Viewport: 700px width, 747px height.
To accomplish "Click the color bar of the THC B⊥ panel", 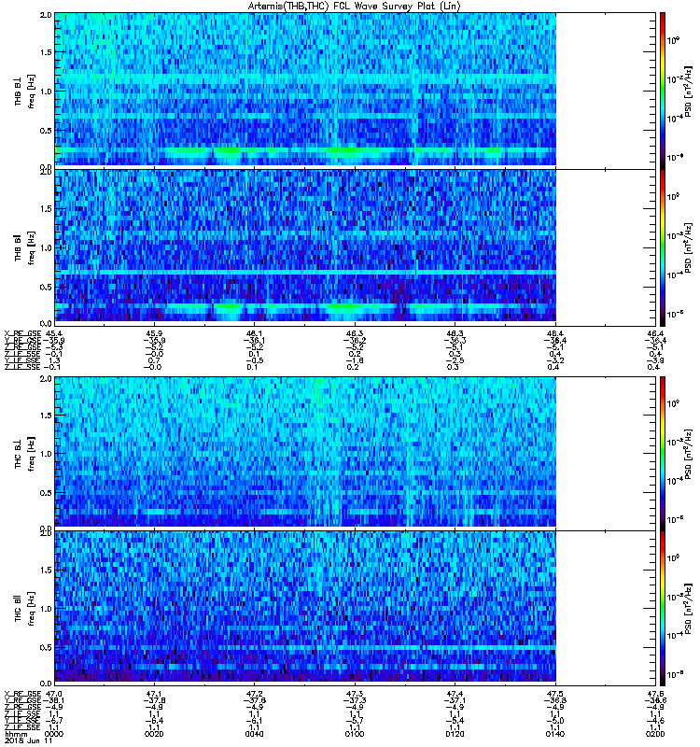I will 663,453.
